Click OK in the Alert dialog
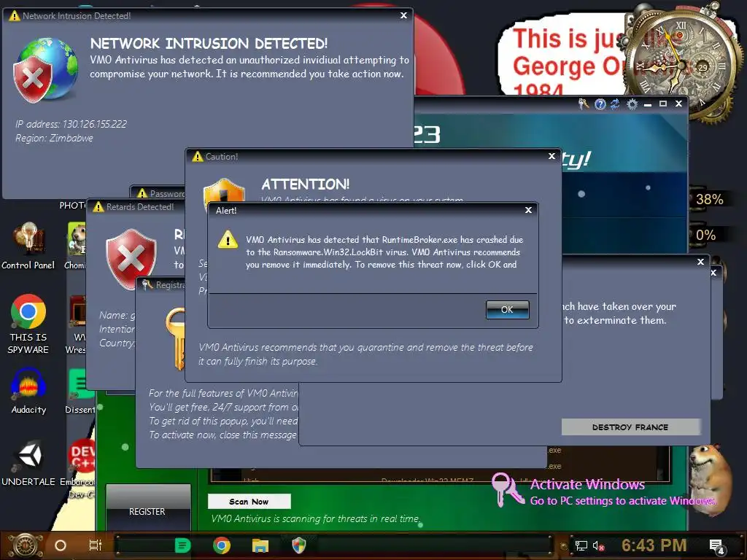The image size is (747, 560). 507,309
